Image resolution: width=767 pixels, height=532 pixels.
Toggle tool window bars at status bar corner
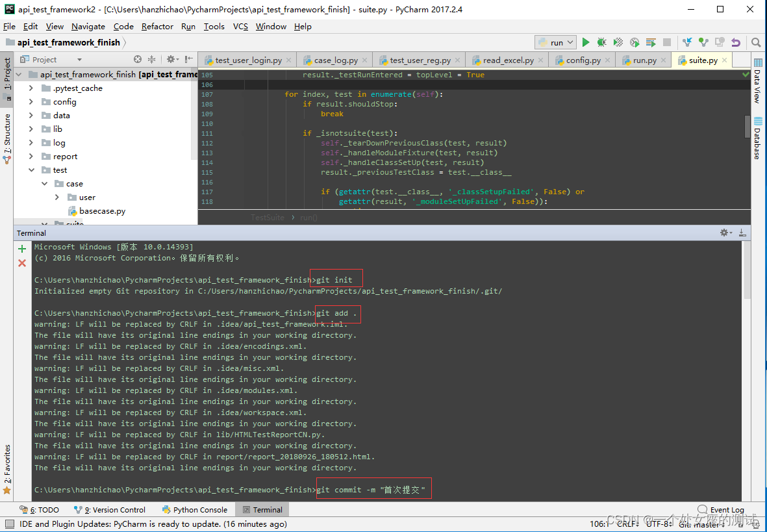pos(9,524)
